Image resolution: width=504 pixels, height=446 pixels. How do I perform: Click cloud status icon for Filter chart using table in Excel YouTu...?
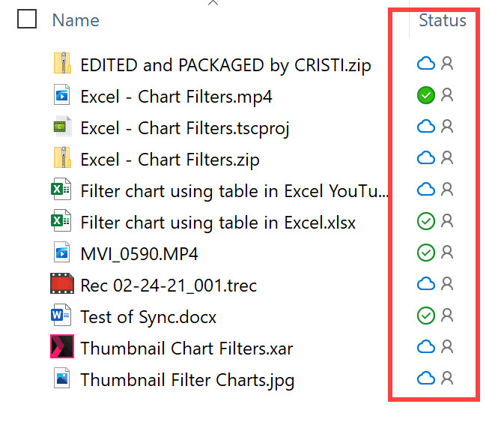pyautogui.click(x=426, y=189)
